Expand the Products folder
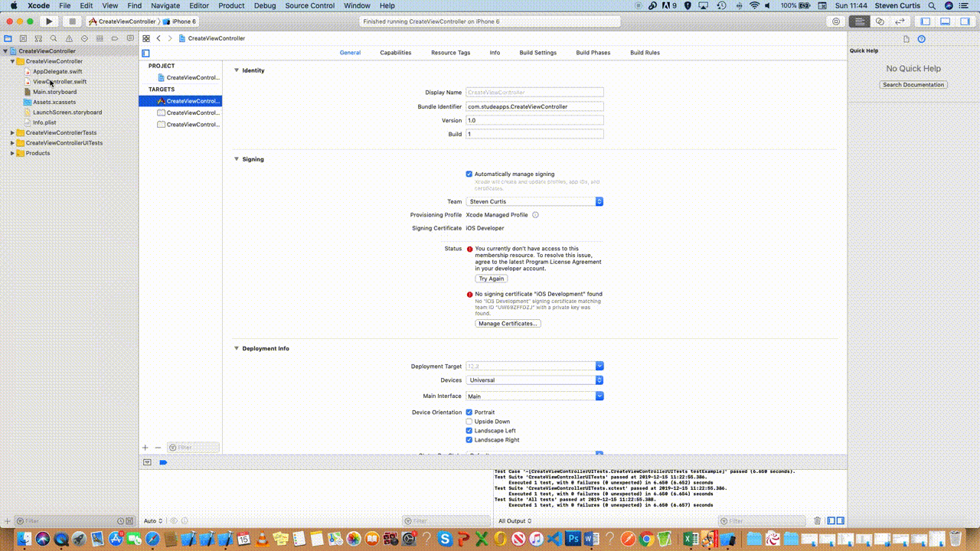The height and width of the screenshot is (551, 980). pos(12,153)
